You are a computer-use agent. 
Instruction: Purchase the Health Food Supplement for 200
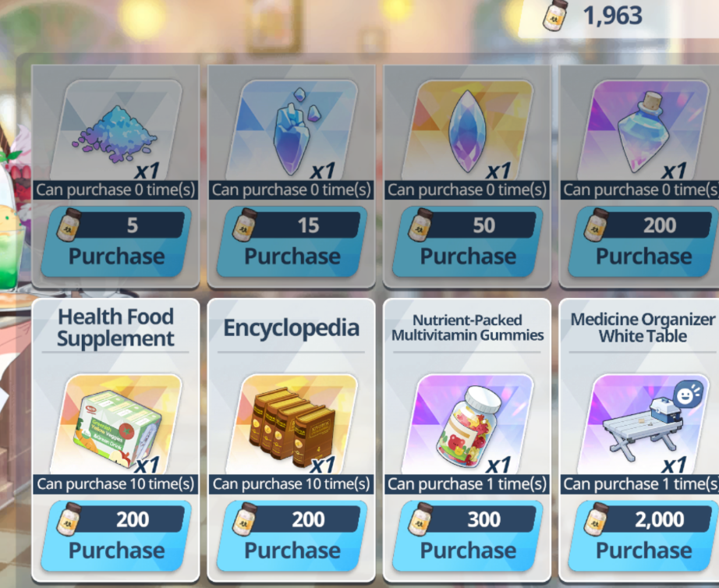116,536
